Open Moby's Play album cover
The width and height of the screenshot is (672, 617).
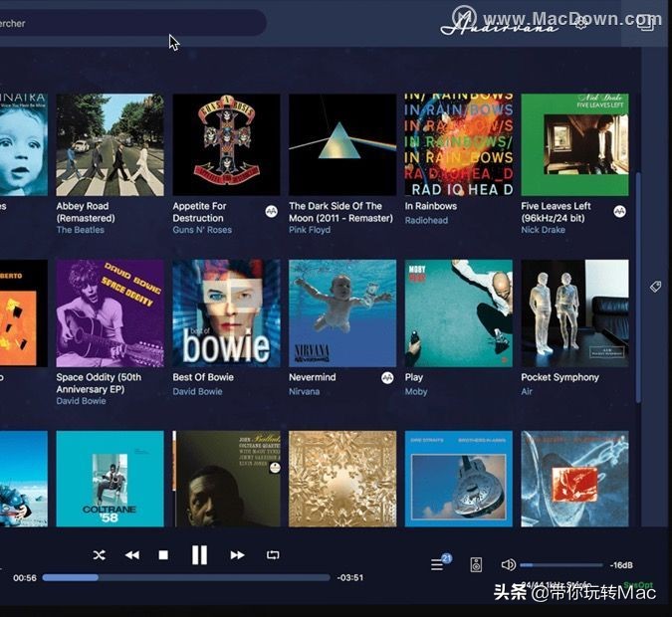(459, 313)
